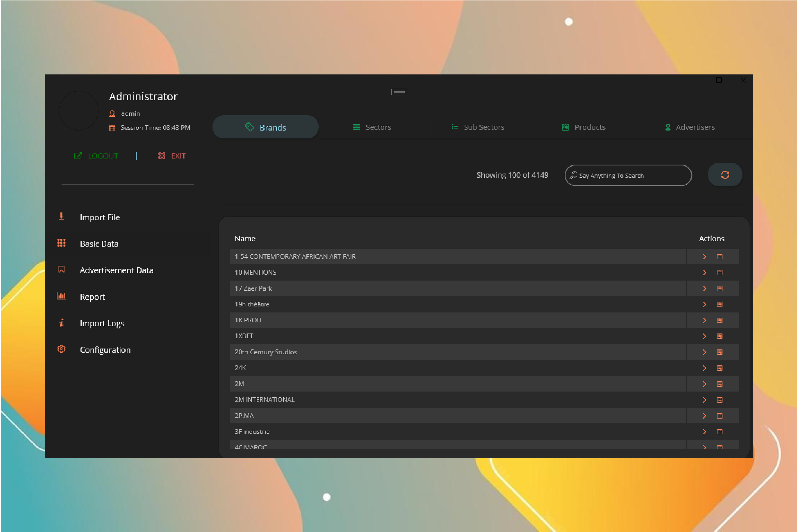
Task: Open details icon for 2P.MA
Action: pos(719,416)
